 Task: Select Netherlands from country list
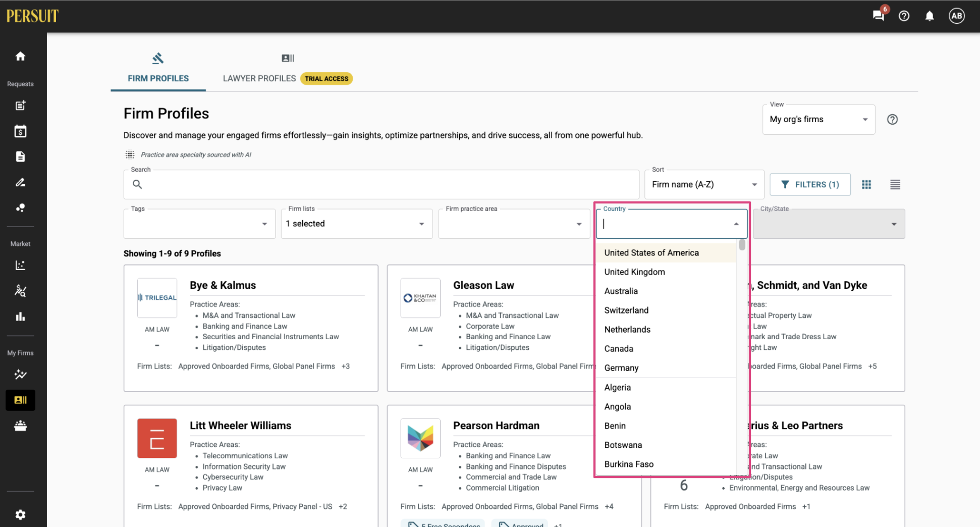click(666, 330)
